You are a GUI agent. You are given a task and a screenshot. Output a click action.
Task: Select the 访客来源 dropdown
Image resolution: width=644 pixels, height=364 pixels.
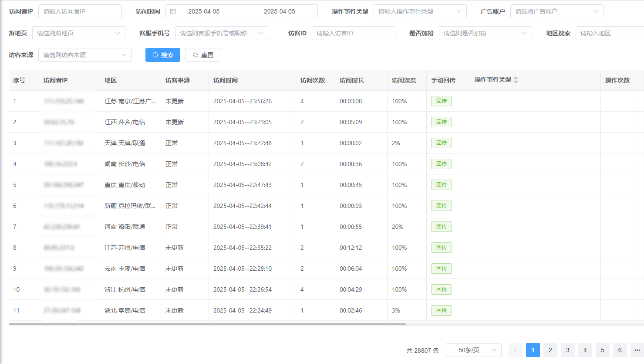point(84,55)
